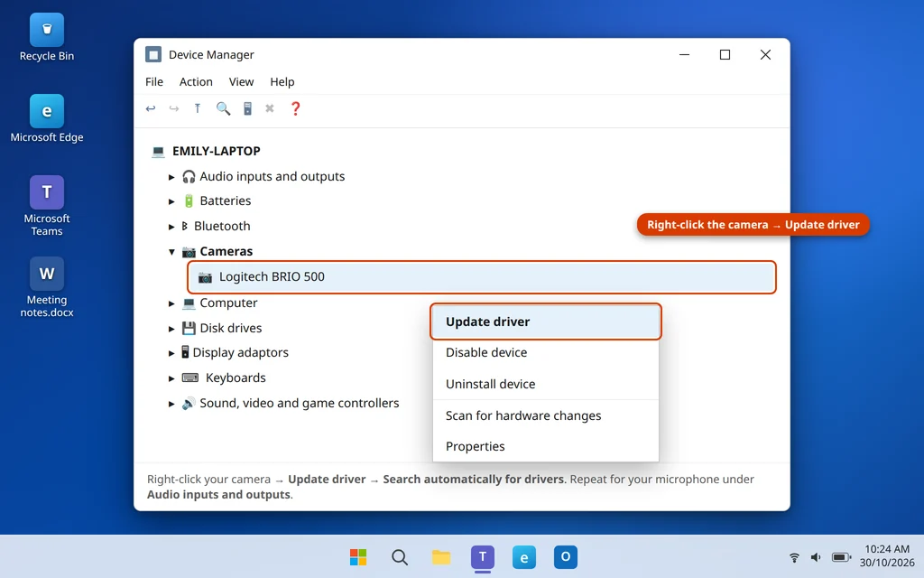The width and height of the screenshot is (924, 578).
Task: Close the Device Manager window
Action: (765, 55)
